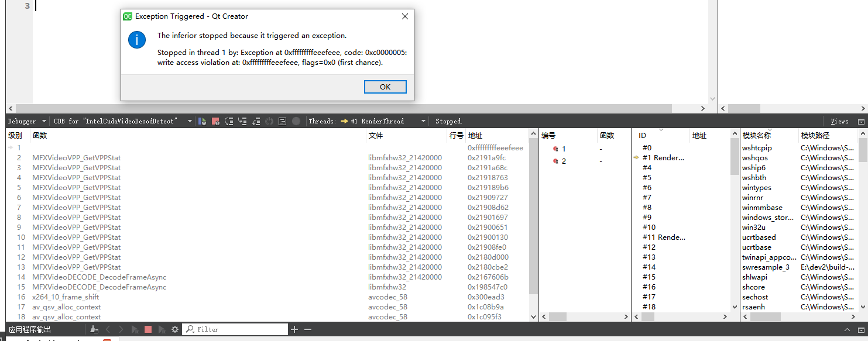Continue execution with the debugger toolbar icon
Image resolution: width=868 pixels, height=341 pixels.
click(201, 121)
